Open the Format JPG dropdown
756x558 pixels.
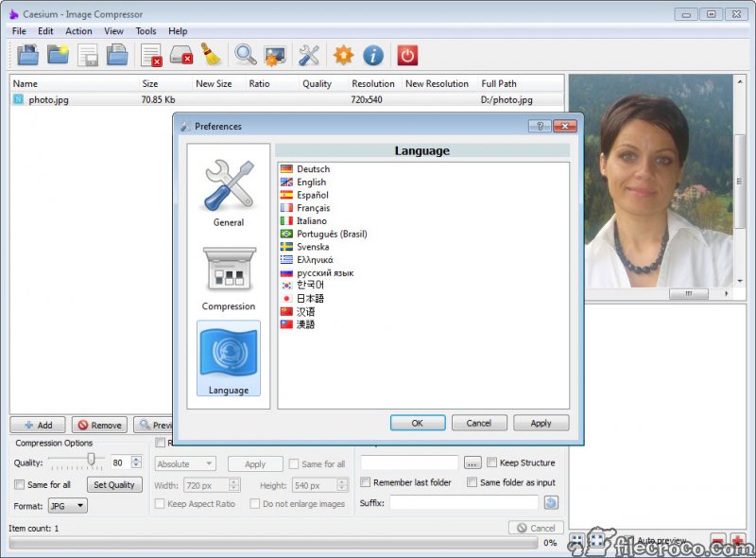67,506
